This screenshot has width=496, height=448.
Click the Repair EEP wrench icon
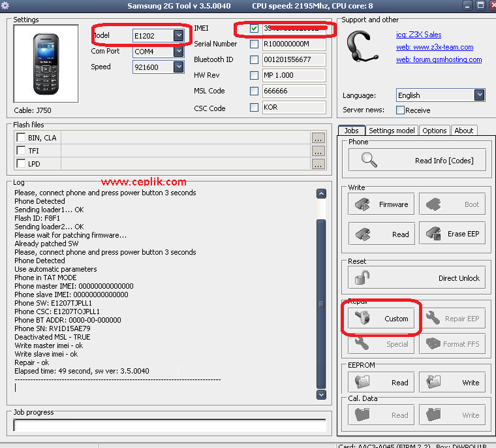433,318
